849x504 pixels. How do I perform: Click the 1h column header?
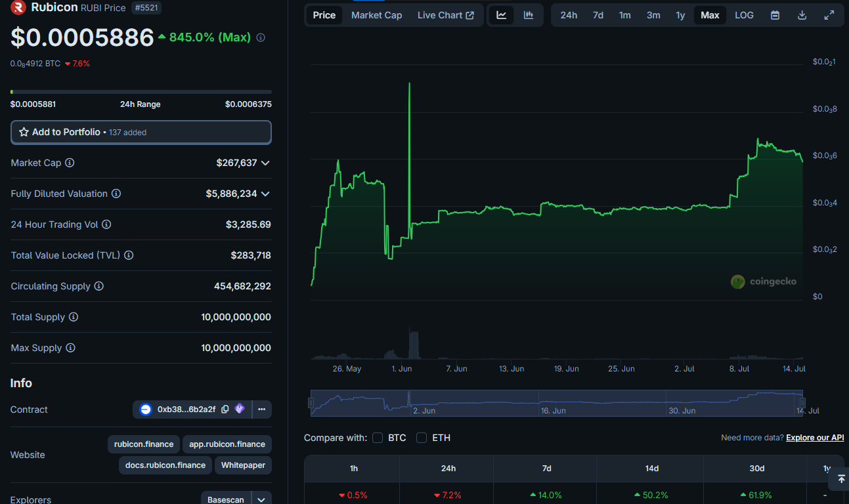(x=354, y=468)
